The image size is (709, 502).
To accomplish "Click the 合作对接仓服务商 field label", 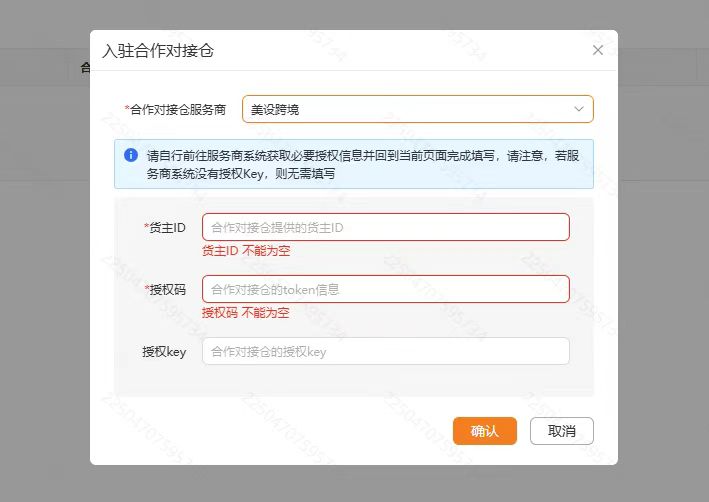I will click(x=175, y=109).
